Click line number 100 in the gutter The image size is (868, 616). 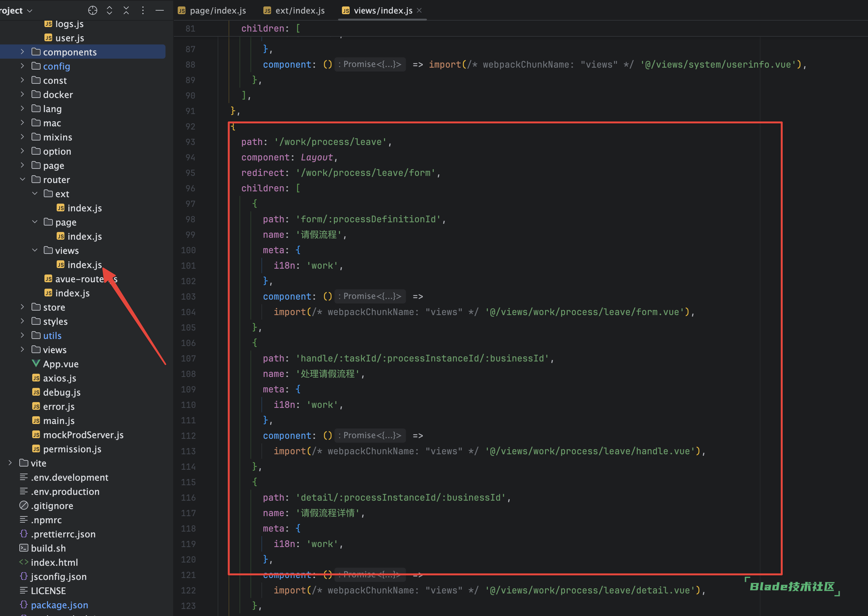click(188, 250)
